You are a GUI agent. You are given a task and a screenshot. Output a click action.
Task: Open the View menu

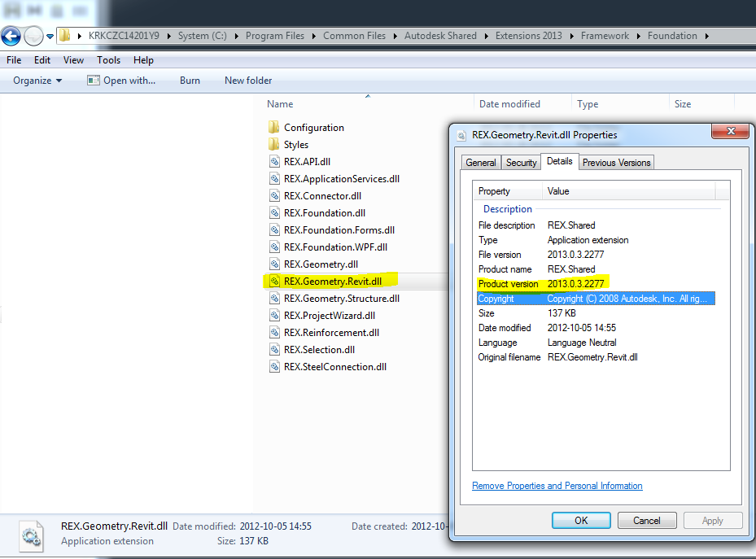pyautogui.click(x=73, y=59)
